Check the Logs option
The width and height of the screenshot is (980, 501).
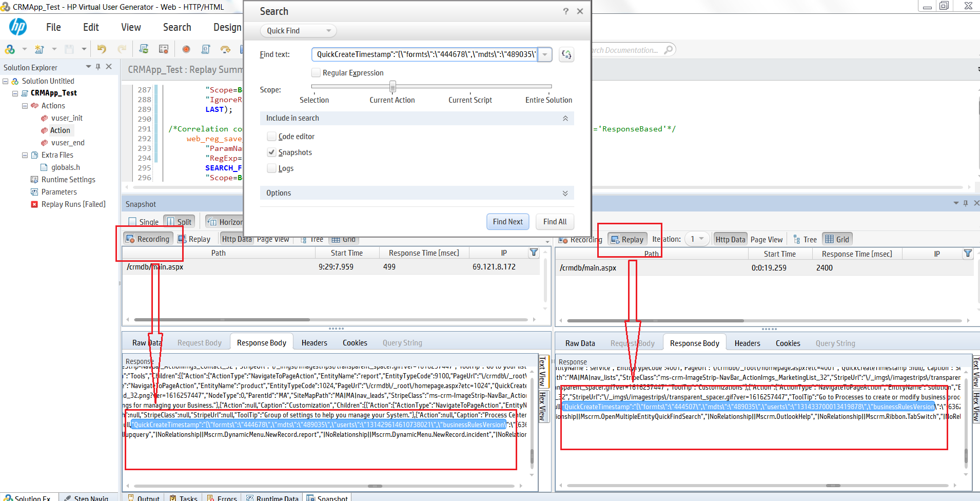pos(271,168)
